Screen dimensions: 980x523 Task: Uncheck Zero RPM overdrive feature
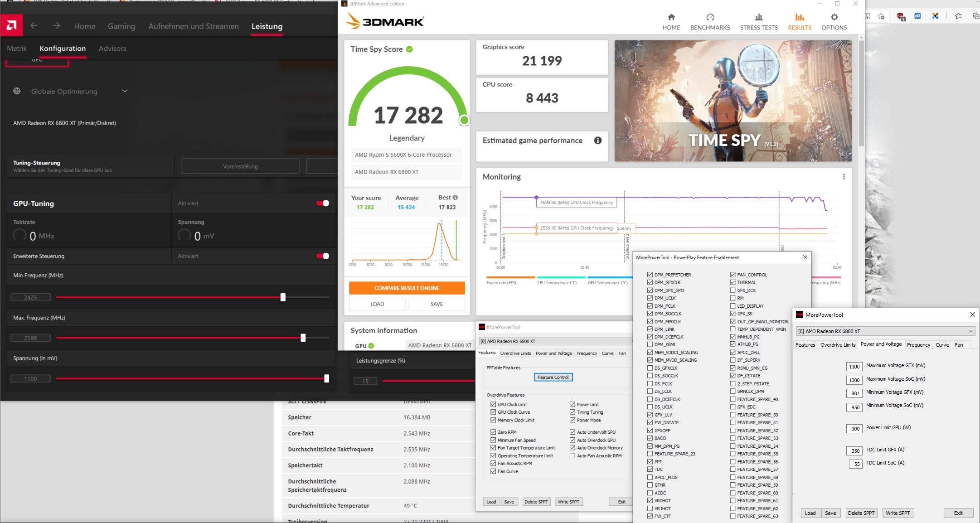(493, 432)
